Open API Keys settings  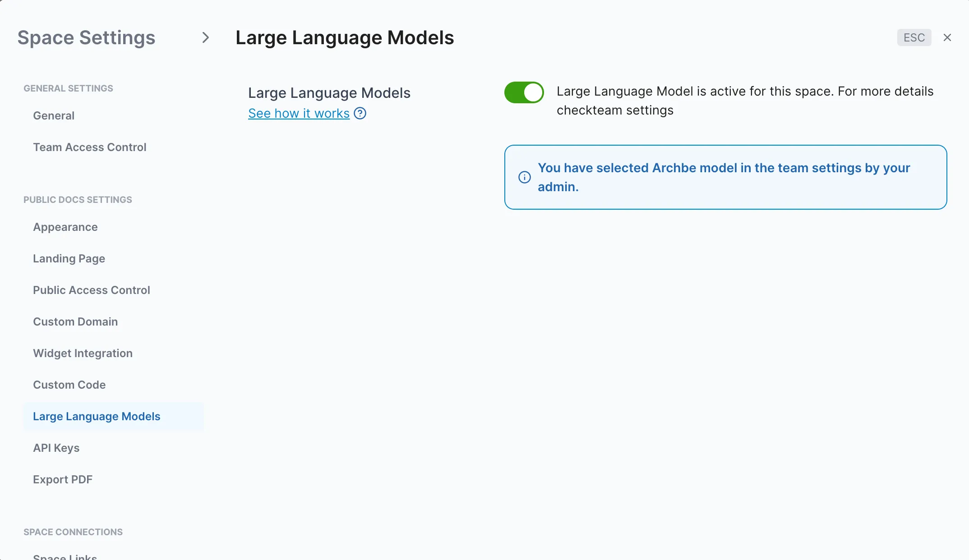56,448
